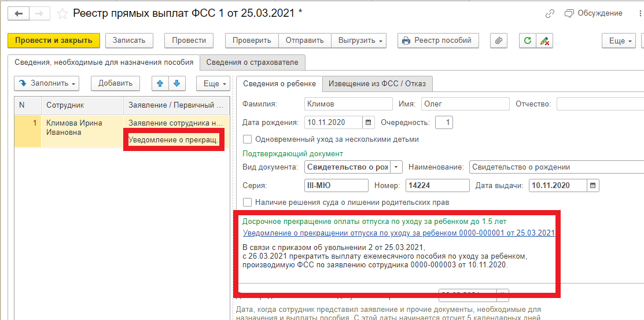Toggle Наличие решения суда о лишении прав checkbox
Image resolution: width=644 pixels, height=320 pixels.
tap(248, 202)
